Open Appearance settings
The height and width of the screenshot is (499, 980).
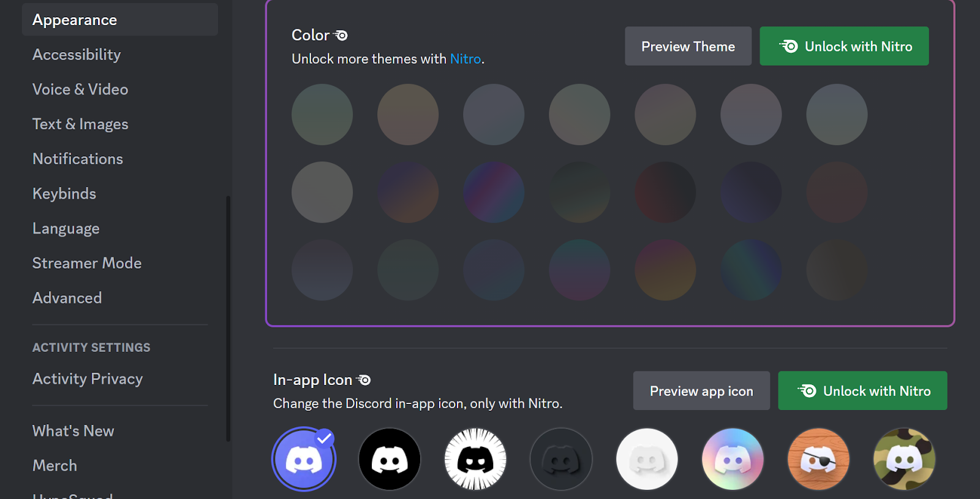click(x=120, y=20)
